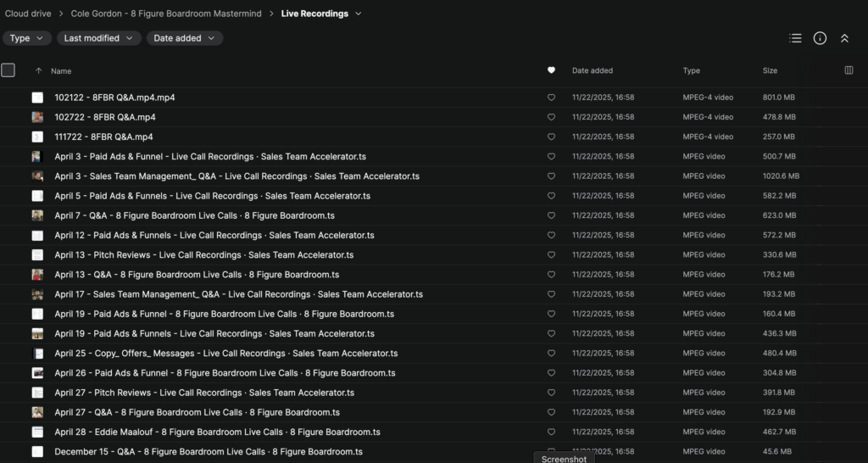
Task: Go to Cloud drive breadcrumb
Action: (28, 14)
